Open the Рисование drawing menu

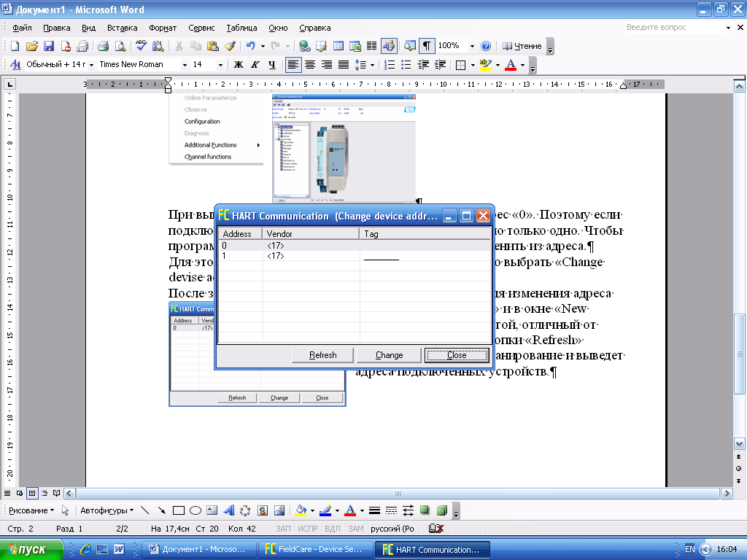click(x=31, y=510)
